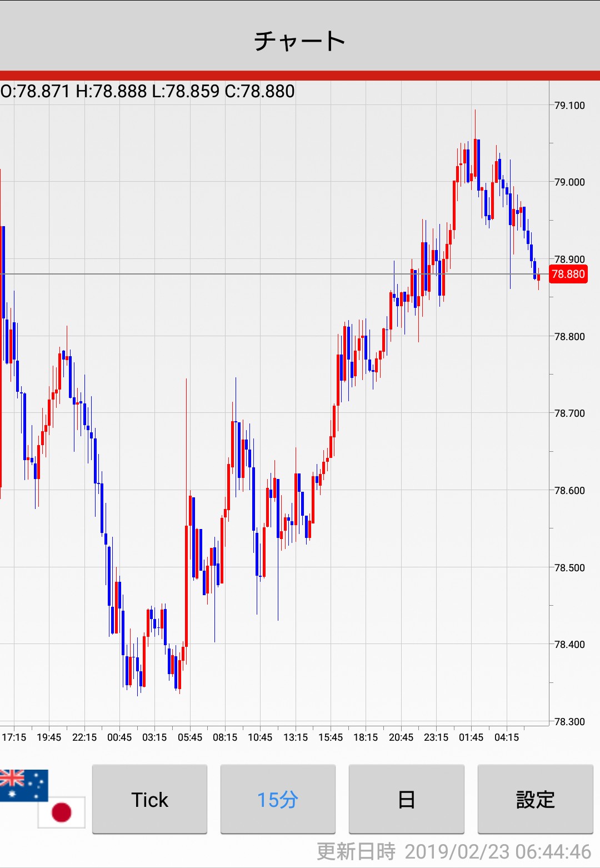
Task: Tap the Japanese flag icon
Action: click(62, 812)
